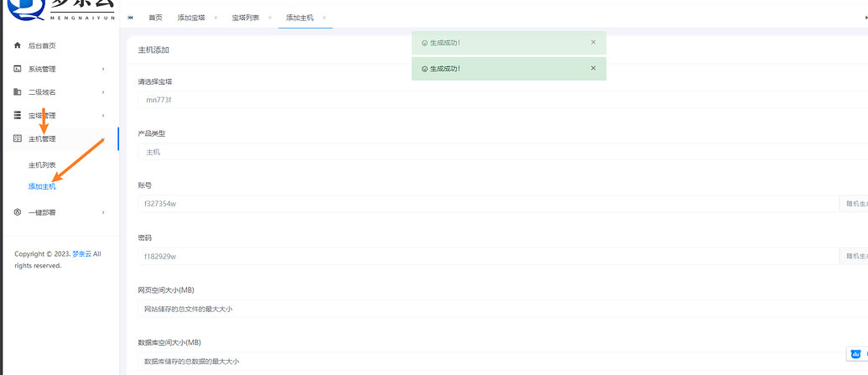
Task: Click the 网页空间大小 input field
Action: tap(486, 309)
